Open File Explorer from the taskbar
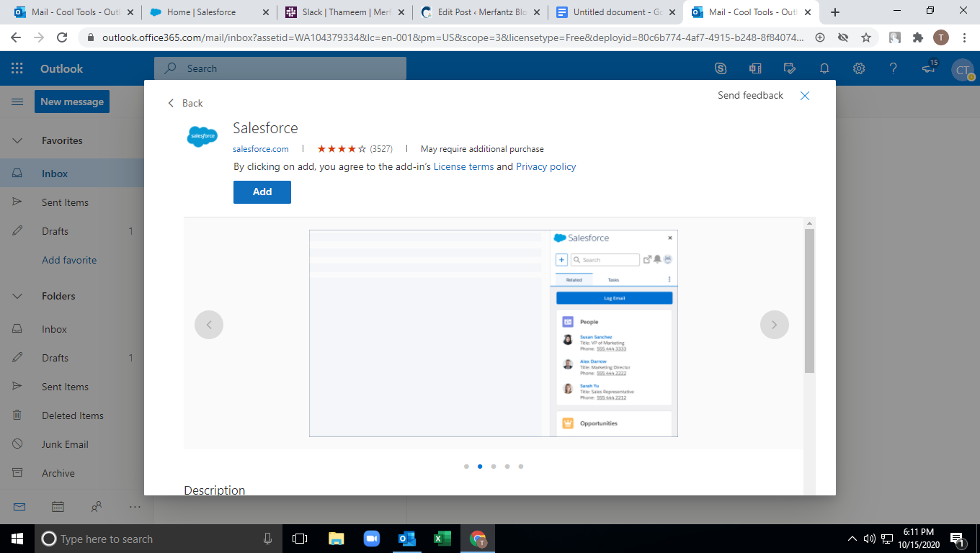This screenshot has width=980, height=553. pos(337,539)
